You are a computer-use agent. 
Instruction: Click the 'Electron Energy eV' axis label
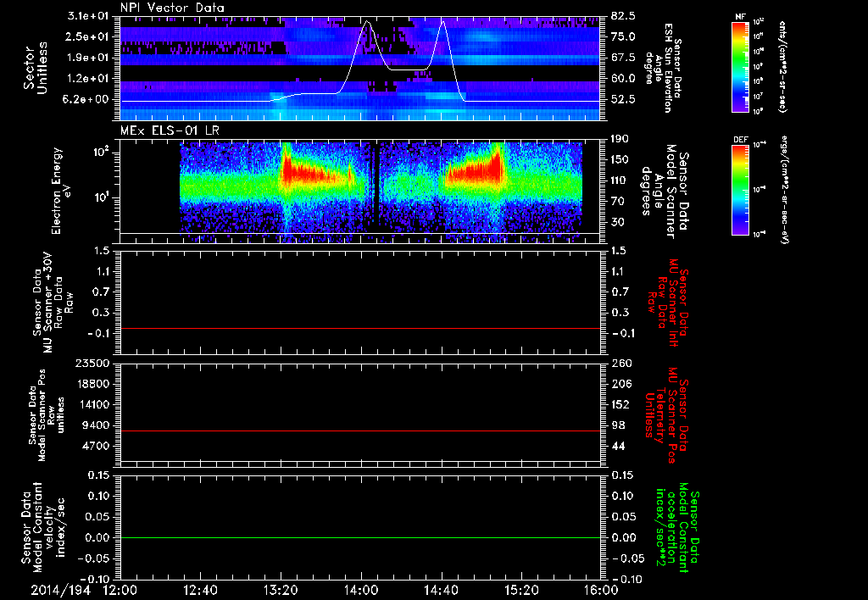point(61,191)
